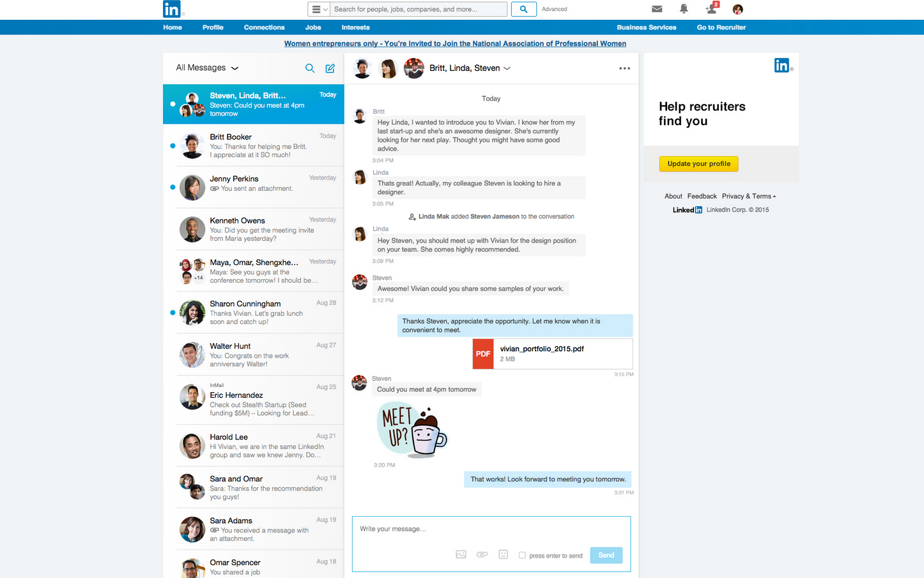This screenshot has height=578, width=924.
Task: Open the Interests menu item
Action: pos(355,27)
